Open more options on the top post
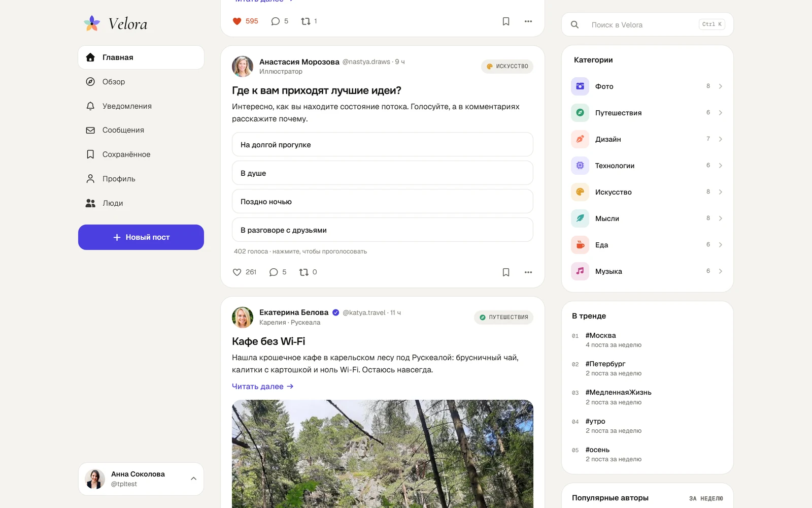 pyautogui.click(x=528, y=21)
